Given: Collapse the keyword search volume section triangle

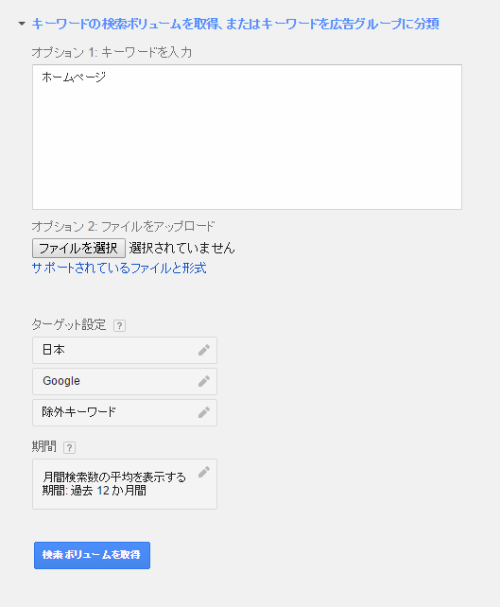Looking at the screenshot, I should (x=22, y=24).
